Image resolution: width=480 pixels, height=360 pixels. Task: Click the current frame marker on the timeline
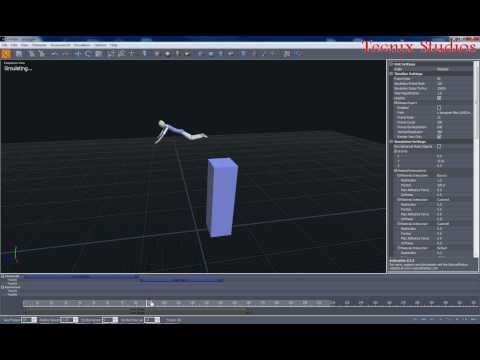pos(148,303)
